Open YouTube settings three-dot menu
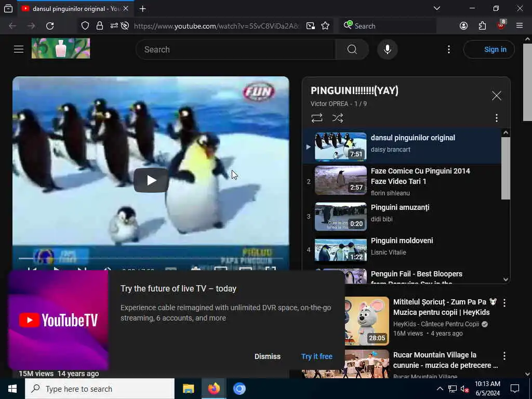 [x=448, y=49]
